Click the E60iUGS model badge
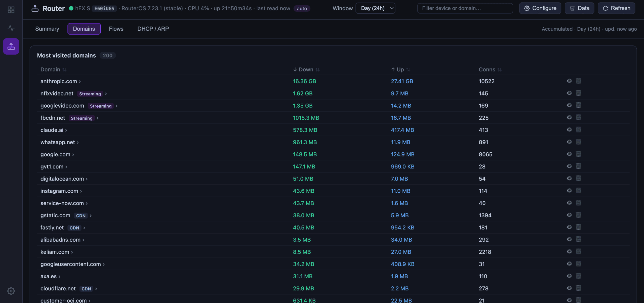The width and height of the screenshot is (644, 303). point(104,9)
